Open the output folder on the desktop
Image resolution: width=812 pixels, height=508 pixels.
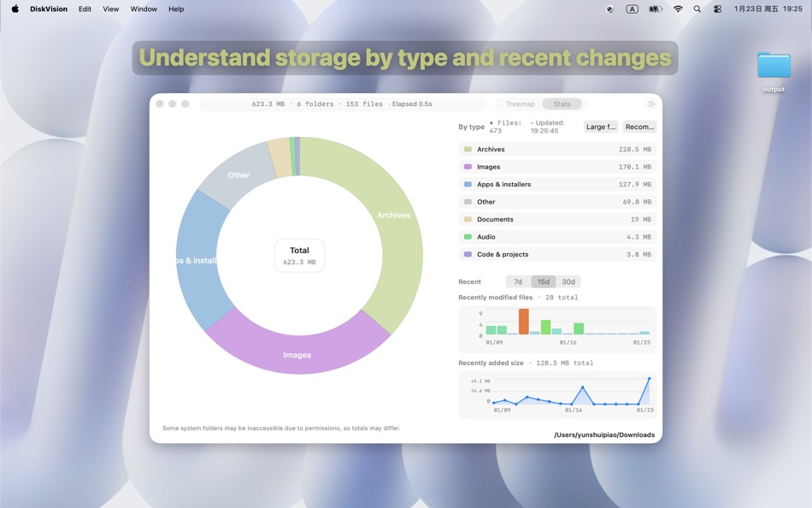[774, 64]
